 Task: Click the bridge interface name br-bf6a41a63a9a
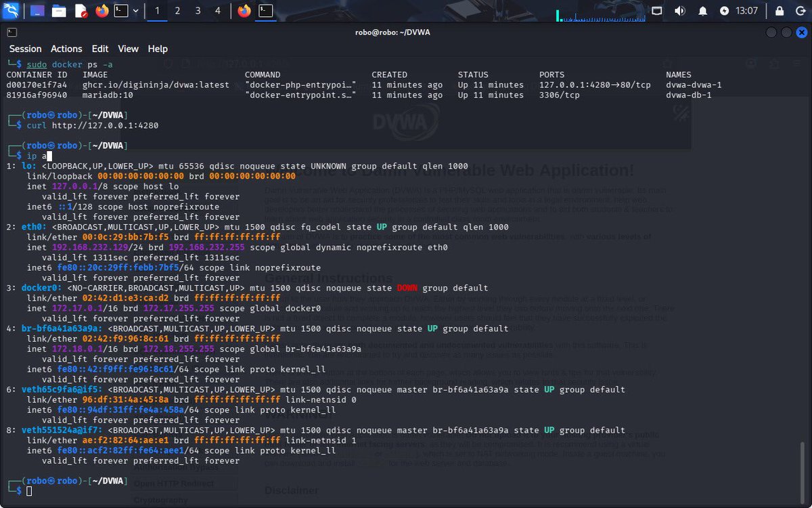60,329
